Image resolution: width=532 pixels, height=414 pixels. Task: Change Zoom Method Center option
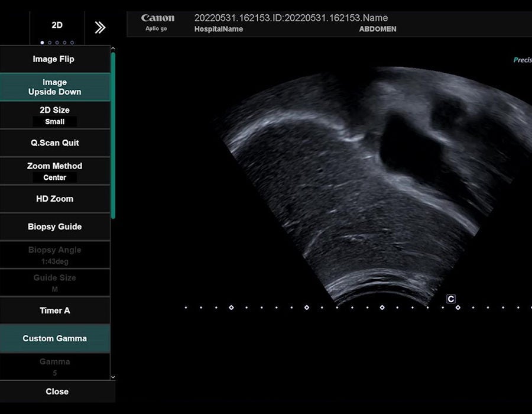tap(54, 172)
